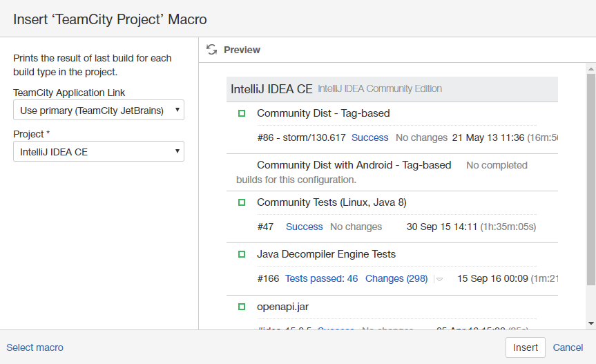The width and height of the screenshot is (596, 364).
Task: Click the Preview refresh icon
Action: click(x=212, y=50)
